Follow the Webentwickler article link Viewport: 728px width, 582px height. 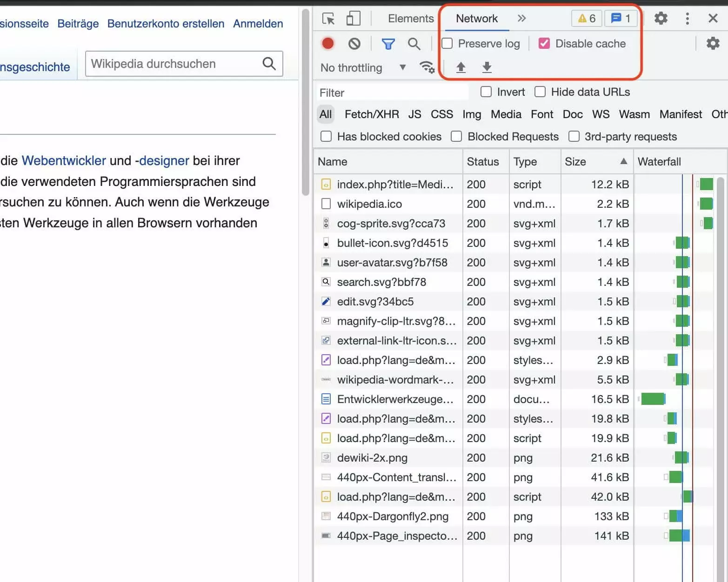click(64, 160)
